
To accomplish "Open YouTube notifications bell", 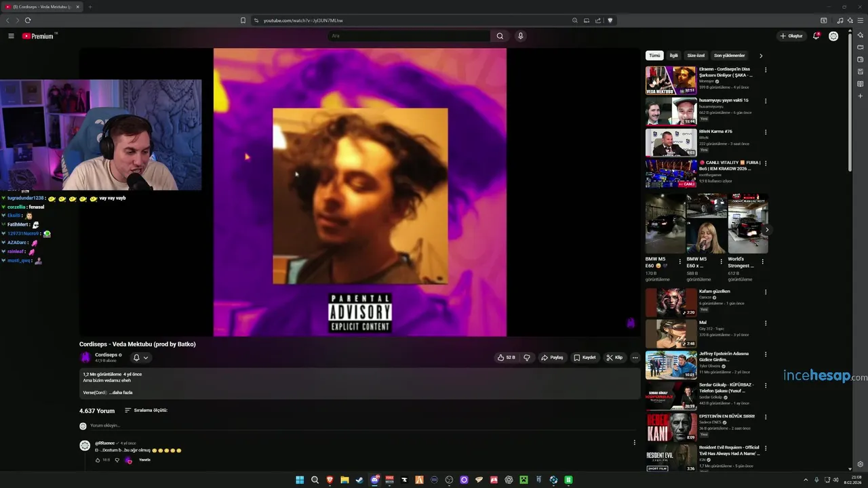I will pyautogui.click(x=816, y=36).
